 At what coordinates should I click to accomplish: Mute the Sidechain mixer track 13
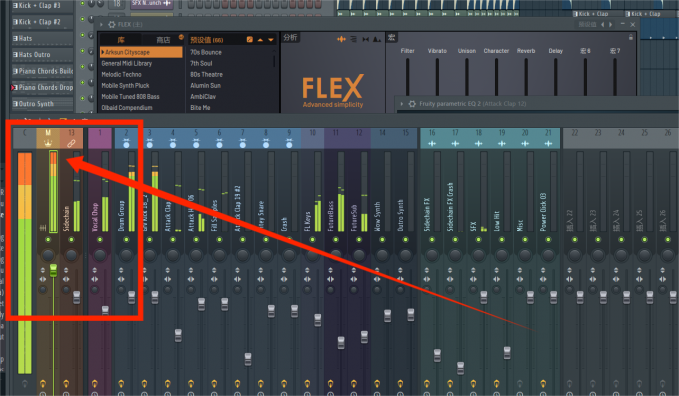tap(71, 240)
